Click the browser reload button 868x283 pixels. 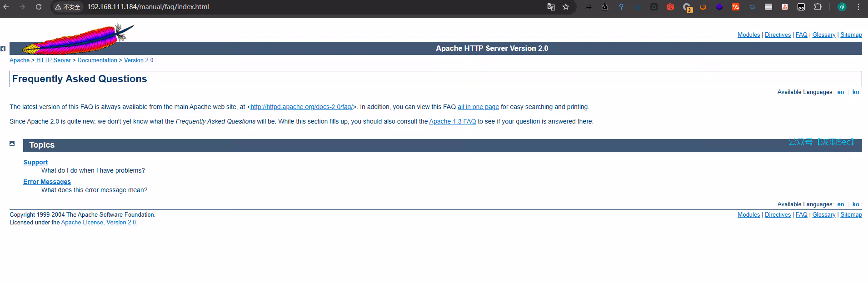pyautogui.click(x=39, y=7)
